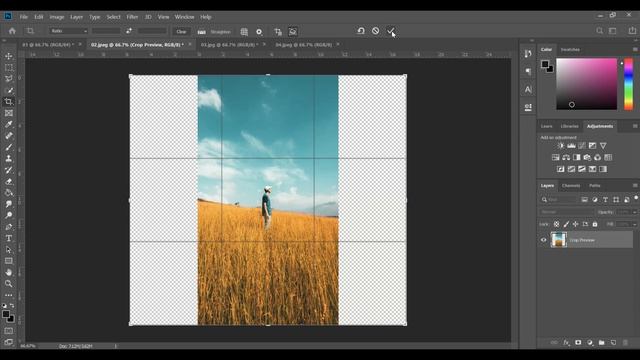
Task: Reset the crop box
Action: tap(361, 31)
